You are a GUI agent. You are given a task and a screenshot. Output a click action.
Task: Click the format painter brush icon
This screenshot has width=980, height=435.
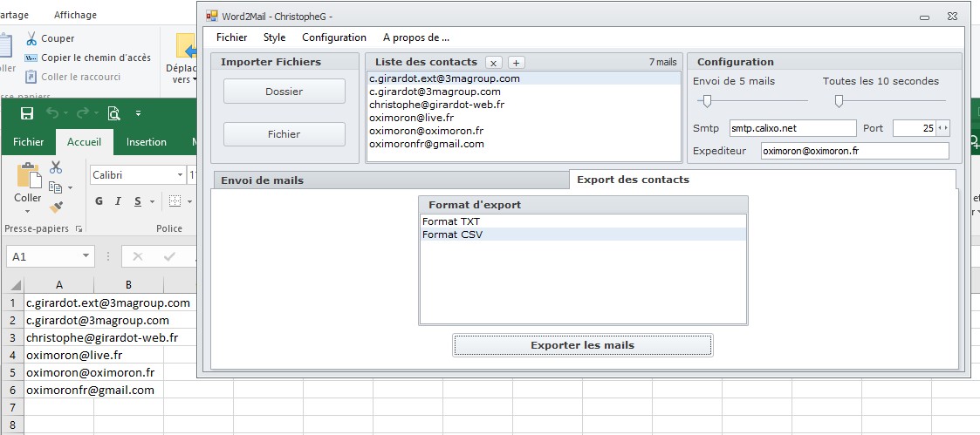coord(56,207)
